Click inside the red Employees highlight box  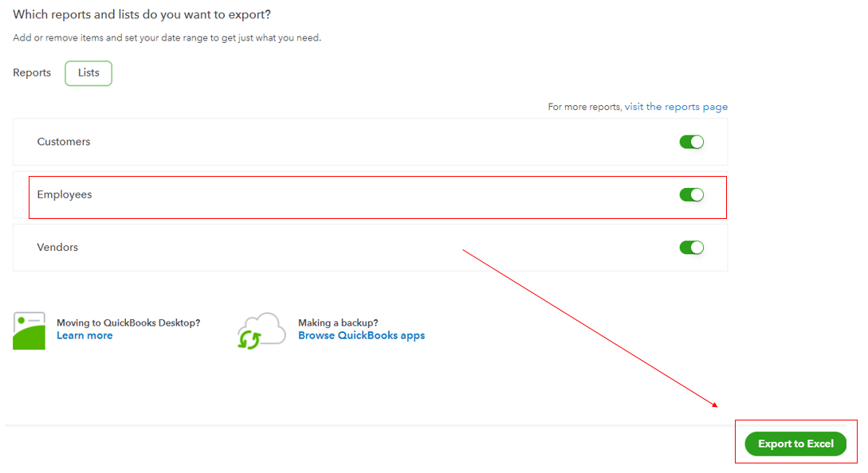378,197
